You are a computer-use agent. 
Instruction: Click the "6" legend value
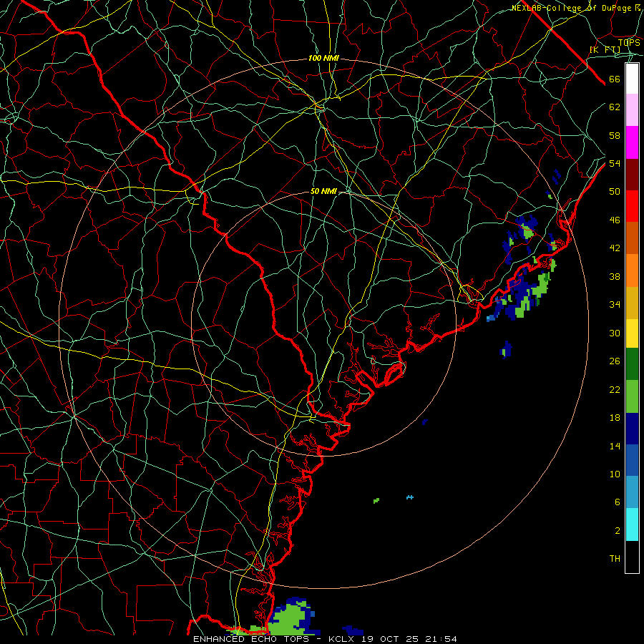click(617, 502)
